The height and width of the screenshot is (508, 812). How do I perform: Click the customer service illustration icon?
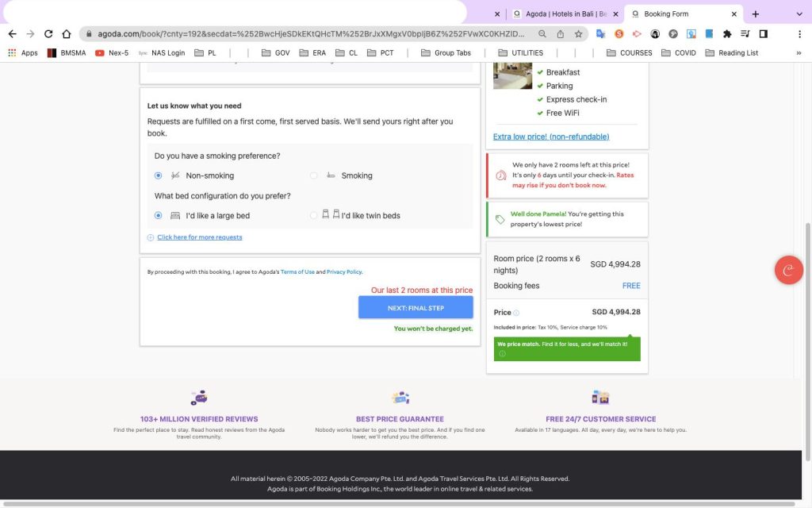[x=601, y=398]
